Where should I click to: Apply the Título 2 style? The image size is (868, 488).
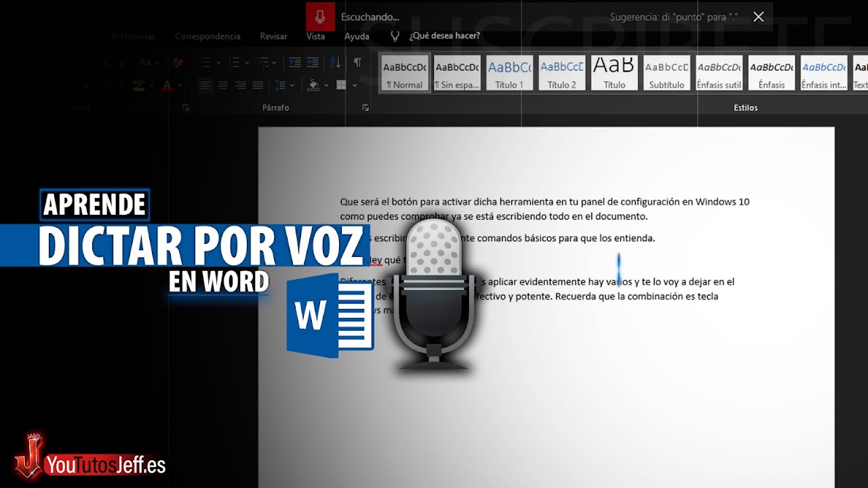562,73
